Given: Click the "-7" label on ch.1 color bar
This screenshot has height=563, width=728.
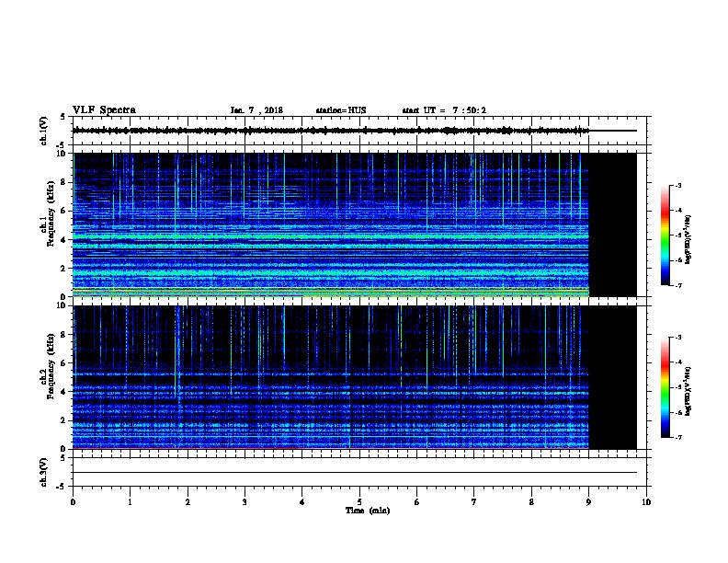Looking at the screenshot, I should click(678, 285).
